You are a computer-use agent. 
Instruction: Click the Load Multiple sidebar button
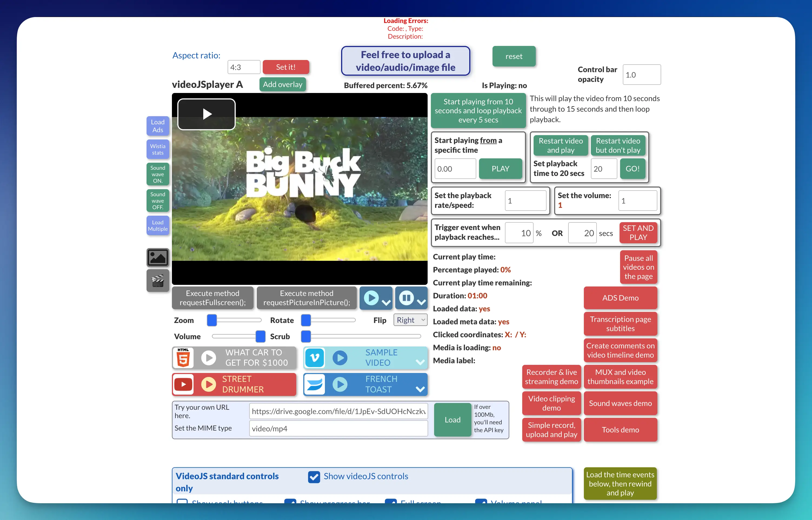tap(158, 226)
